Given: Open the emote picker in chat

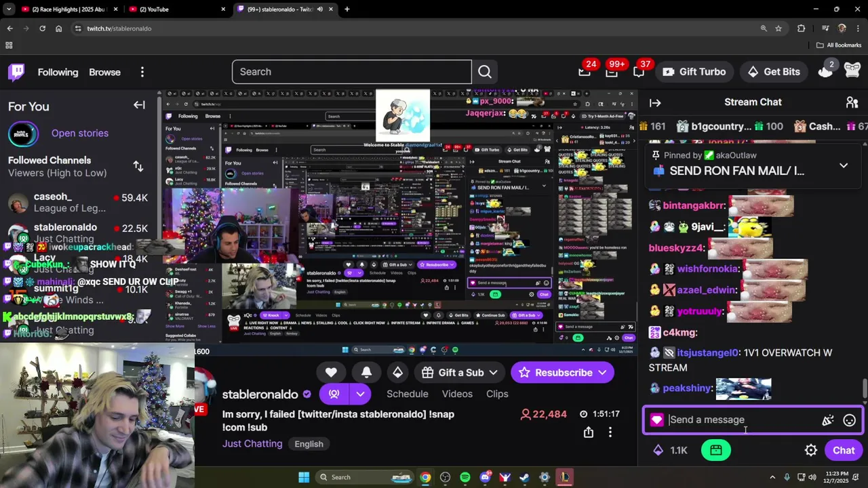Looking at the screenshot, I should (x=849, y=420).
